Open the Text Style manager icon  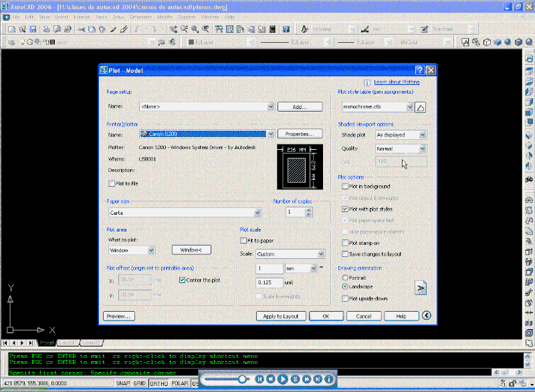(304, 29)
